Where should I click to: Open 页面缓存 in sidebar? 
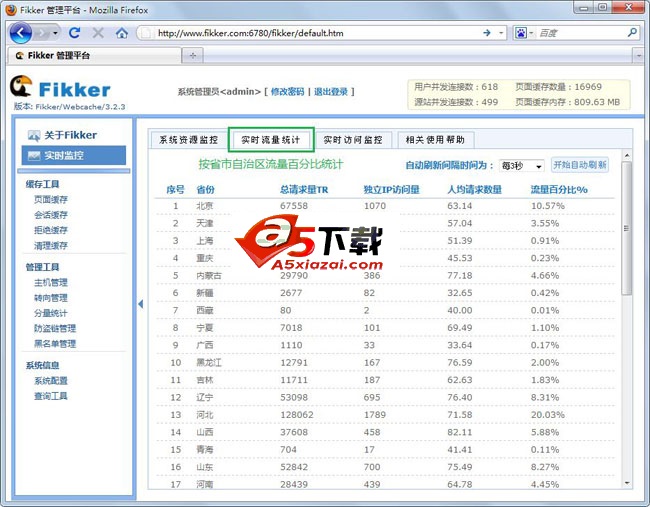click(51, 199)
